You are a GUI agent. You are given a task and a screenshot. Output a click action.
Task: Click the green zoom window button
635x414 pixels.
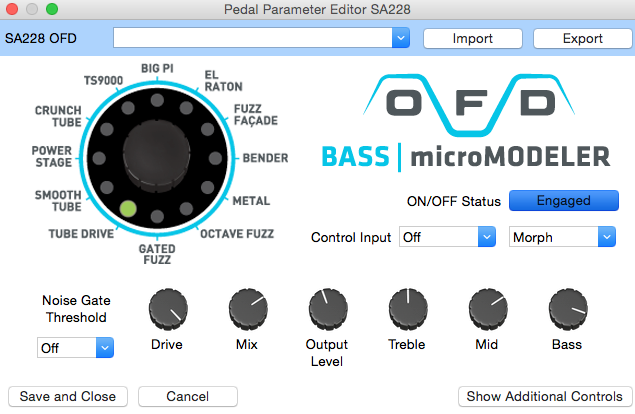pyautogui.click(x=52, y=9)
